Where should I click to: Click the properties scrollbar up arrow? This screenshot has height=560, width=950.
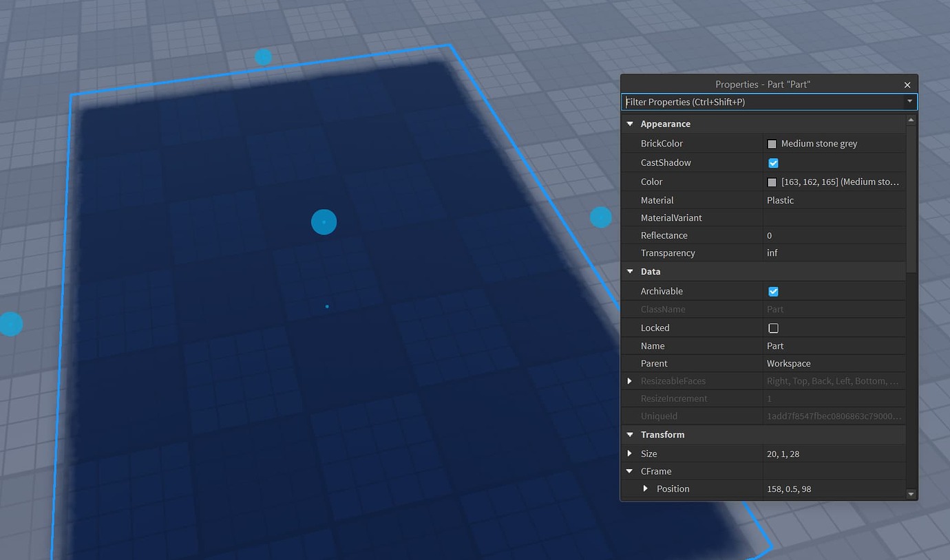click(x=911, y=118)
